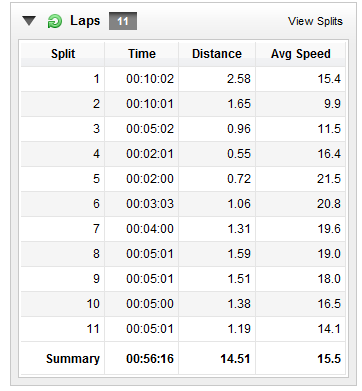Select split 5 time 00:02:00

tap(150, 179)
